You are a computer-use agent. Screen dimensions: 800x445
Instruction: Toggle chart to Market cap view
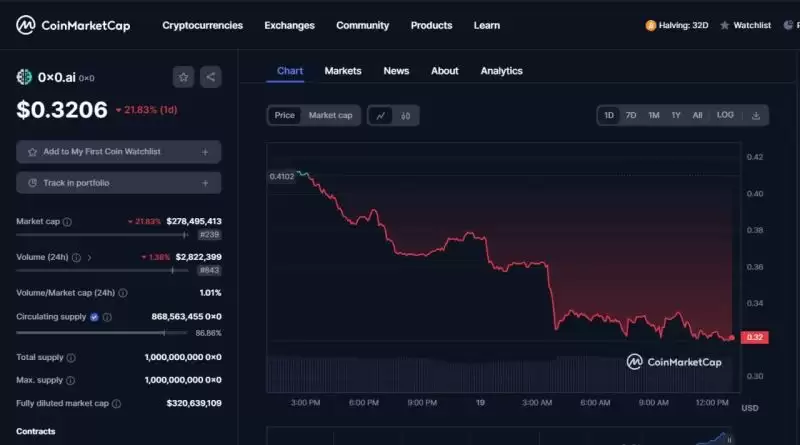click(x=330, y=116)
